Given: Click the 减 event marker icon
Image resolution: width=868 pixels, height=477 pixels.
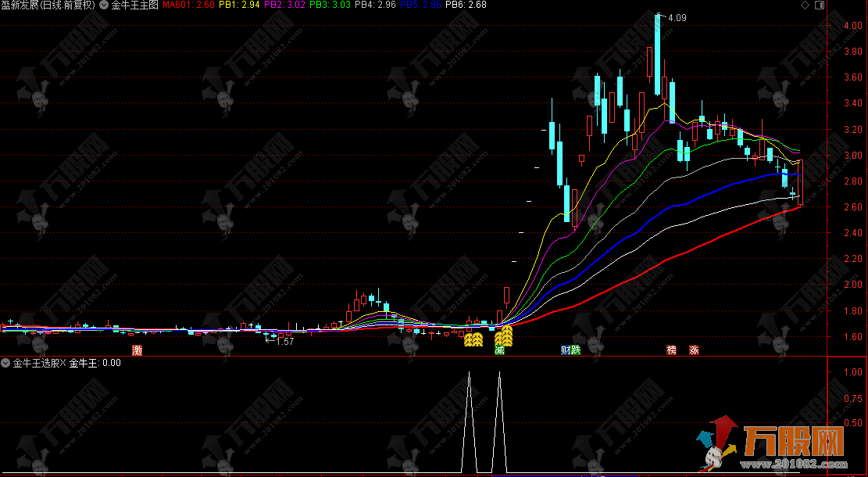Looking at the screenshot, I should click(x=499, y=350).
